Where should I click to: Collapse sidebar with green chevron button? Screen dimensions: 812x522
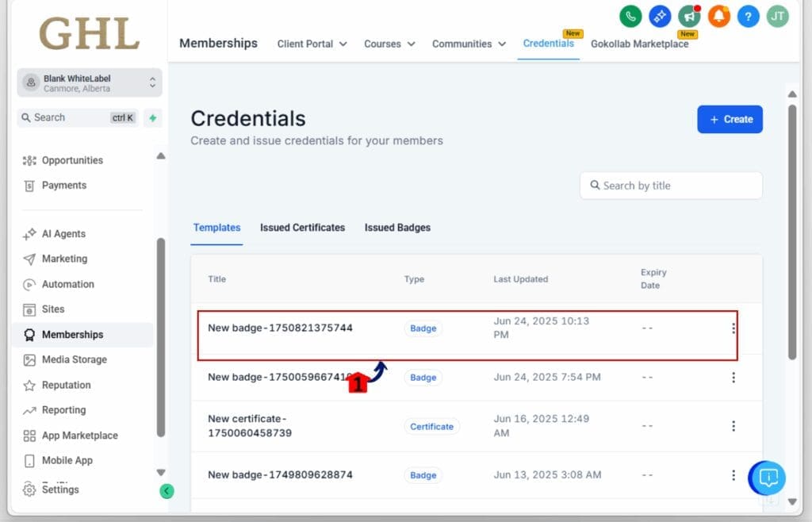point(167,491)
